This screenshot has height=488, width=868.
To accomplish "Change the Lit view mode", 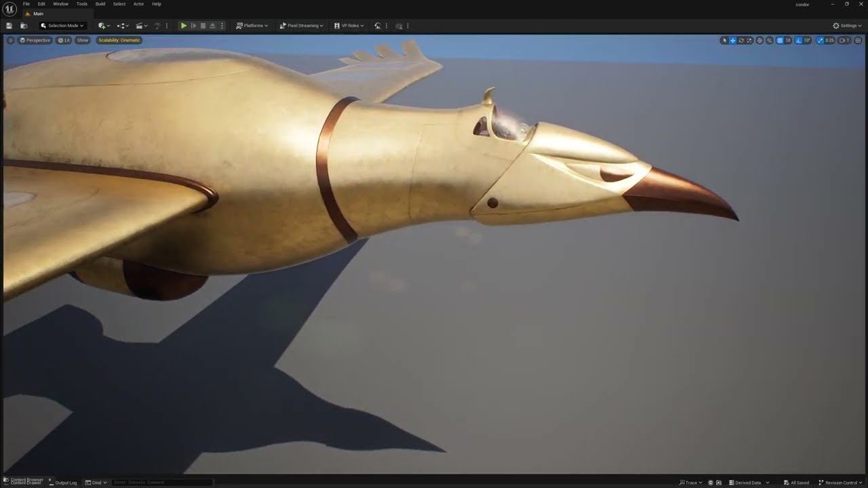I will point(64,40).
